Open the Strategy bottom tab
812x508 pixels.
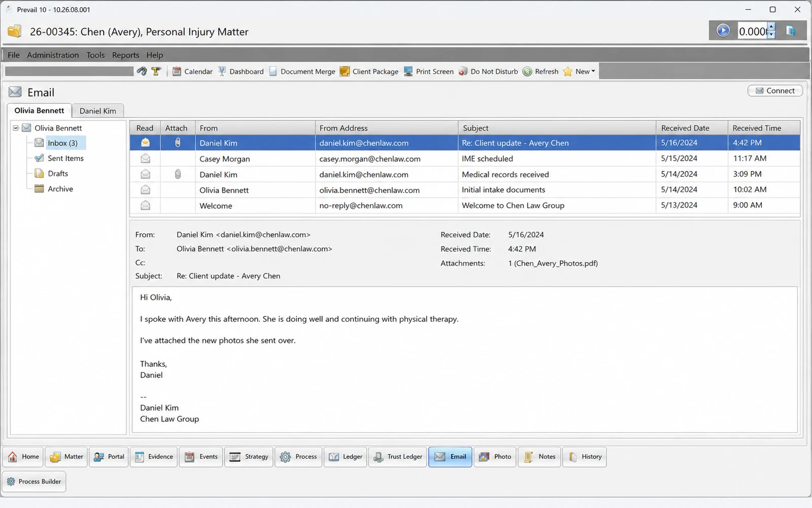(249, 457)
